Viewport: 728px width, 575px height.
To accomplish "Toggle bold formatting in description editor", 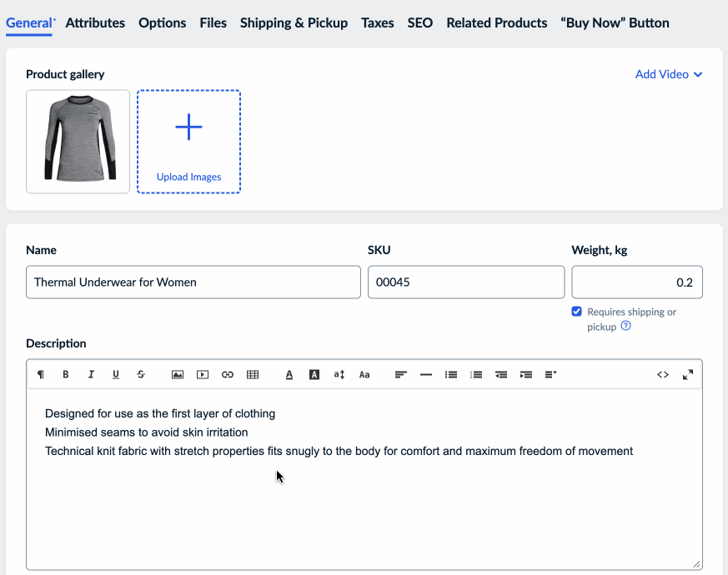I will click(x=66, y=375).
